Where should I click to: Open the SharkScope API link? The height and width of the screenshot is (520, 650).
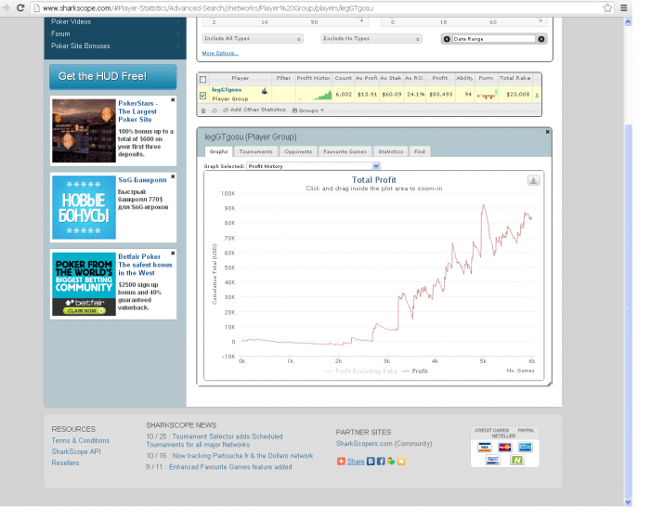tap(76, 452)
